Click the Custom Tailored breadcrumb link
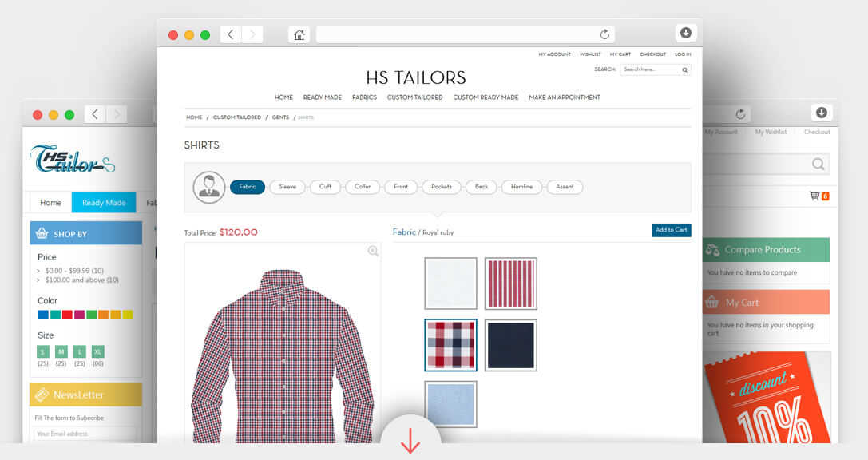Image resolution: width=868 pixels, height=460 pixels. point(237,117)
